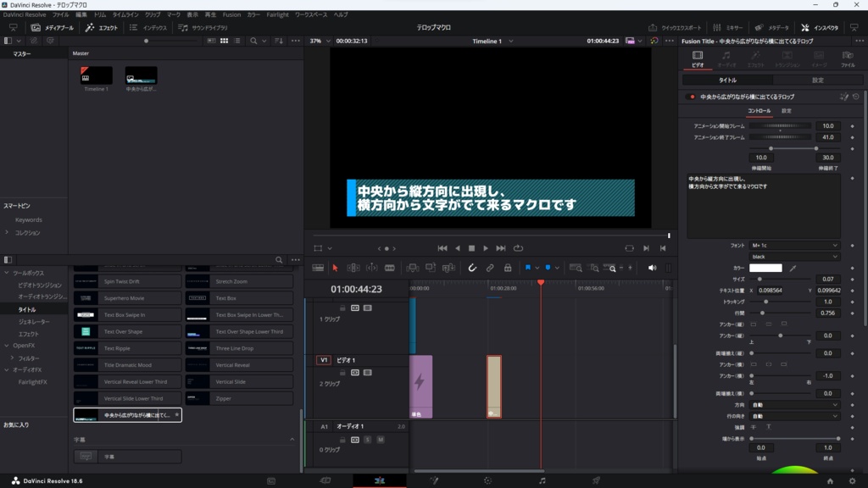Open the black font style dropdown
The height and width of the screenshot is (488, 868).
point(794,257)
